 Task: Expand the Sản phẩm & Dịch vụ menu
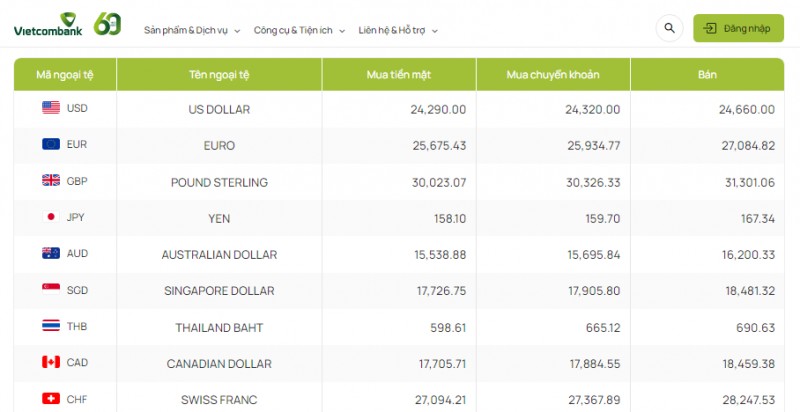click(x=192, y=30)
